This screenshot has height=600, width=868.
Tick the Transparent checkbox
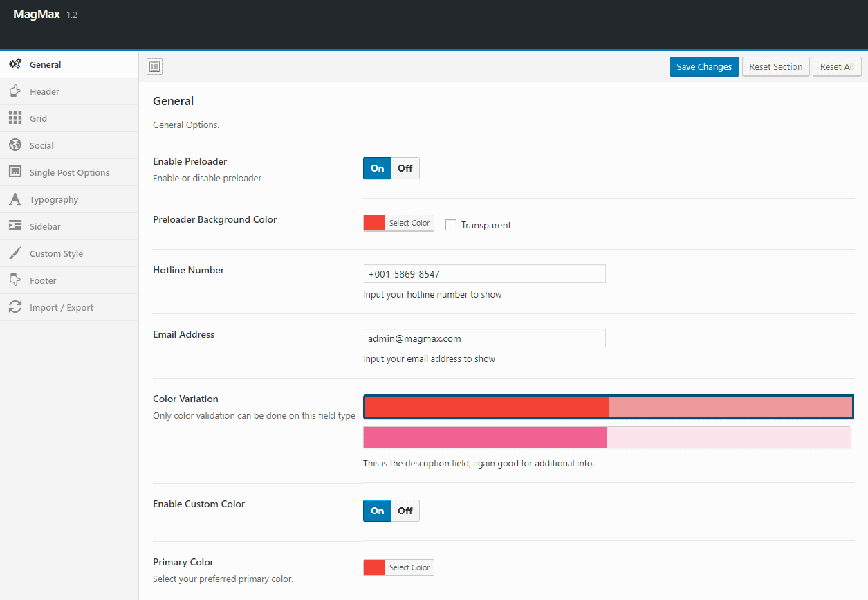[451, 225]
